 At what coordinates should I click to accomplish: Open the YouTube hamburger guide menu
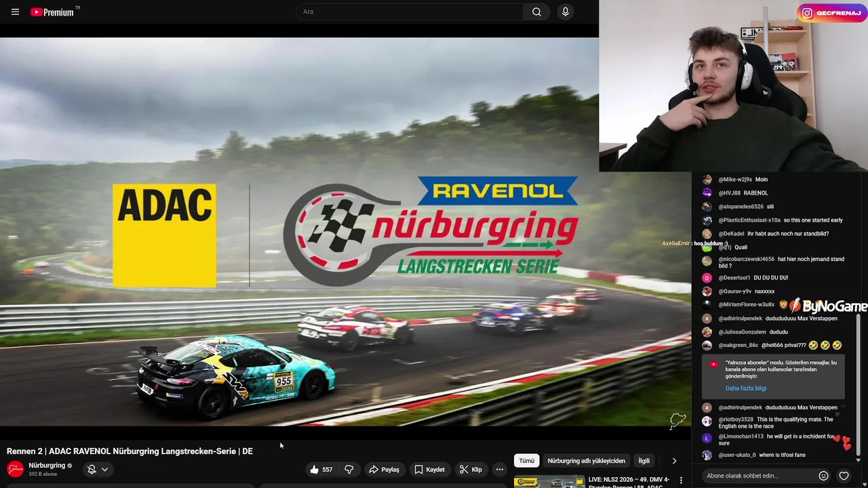point(15,12)
